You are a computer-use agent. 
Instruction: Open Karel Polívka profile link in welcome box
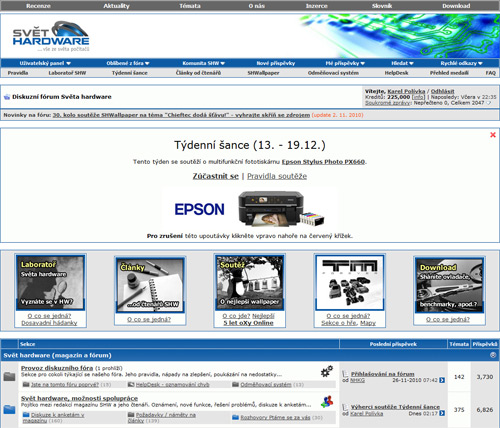pos(406,91)
